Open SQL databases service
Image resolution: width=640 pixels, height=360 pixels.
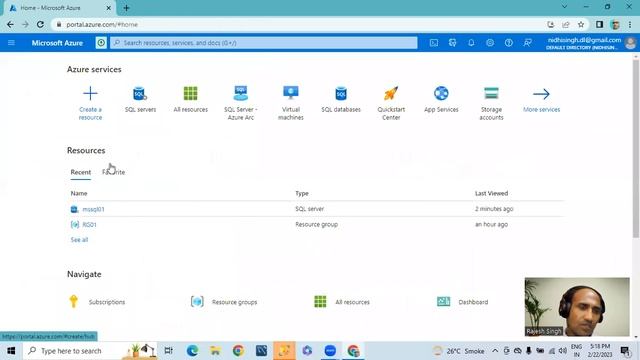point(341,99)
